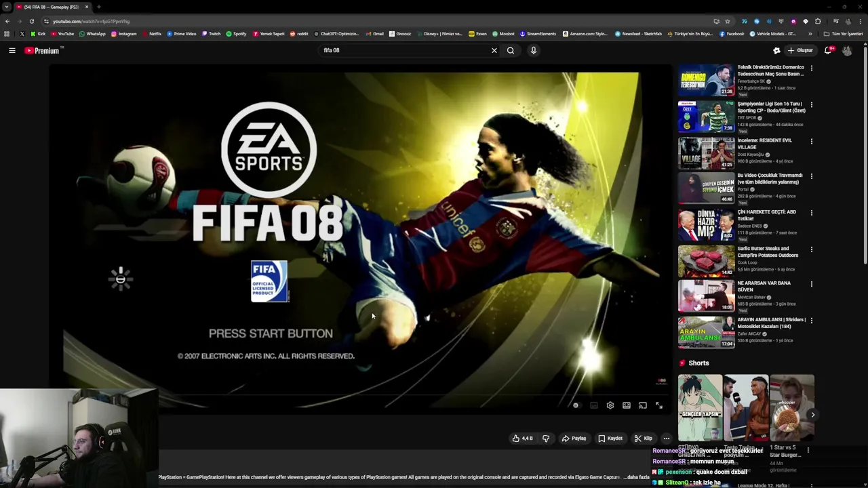
Task: Open options menu for Garlic Butter Steaks video
Action: point(811,249)
